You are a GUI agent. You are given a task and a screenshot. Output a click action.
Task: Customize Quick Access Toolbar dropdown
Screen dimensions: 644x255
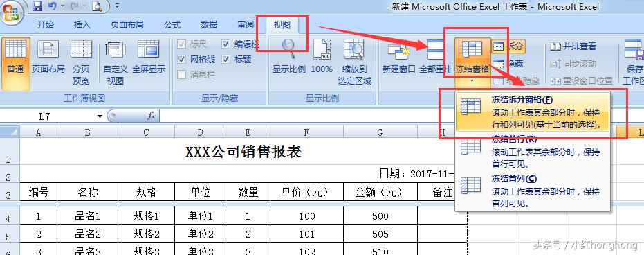117,6
